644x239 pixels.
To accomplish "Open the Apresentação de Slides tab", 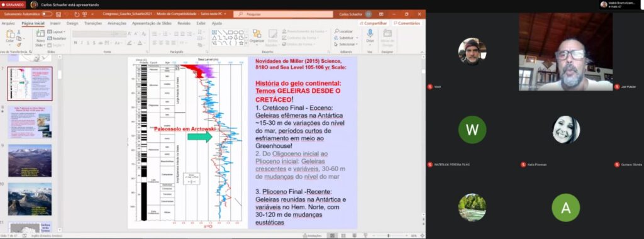I will pyautogui.click(x=152, y=23).
